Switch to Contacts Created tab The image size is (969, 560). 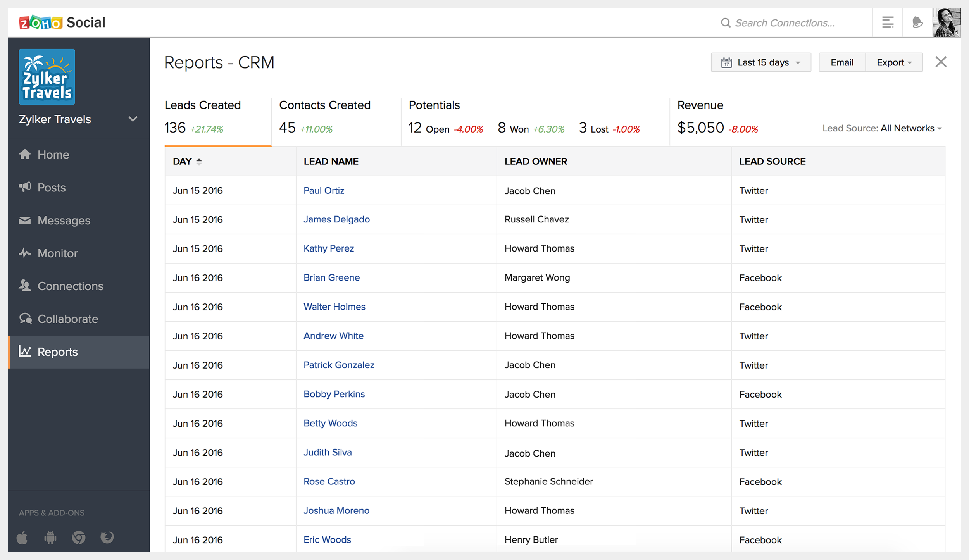(325, 116)
